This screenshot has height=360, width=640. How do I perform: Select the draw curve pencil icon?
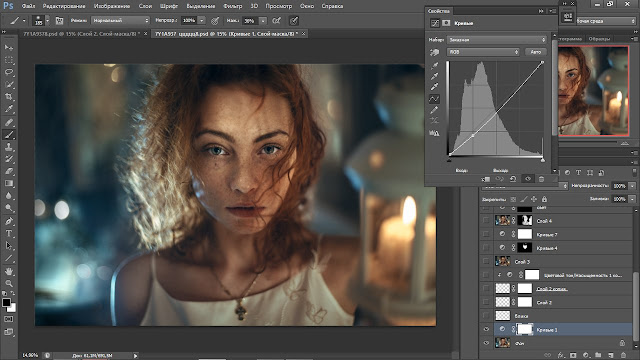coord(434,109)
